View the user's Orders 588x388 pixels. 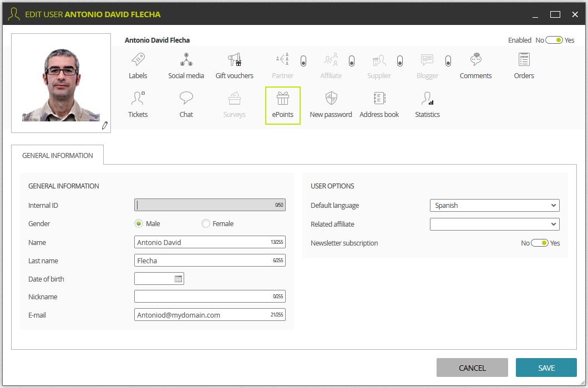pos(523,65)
